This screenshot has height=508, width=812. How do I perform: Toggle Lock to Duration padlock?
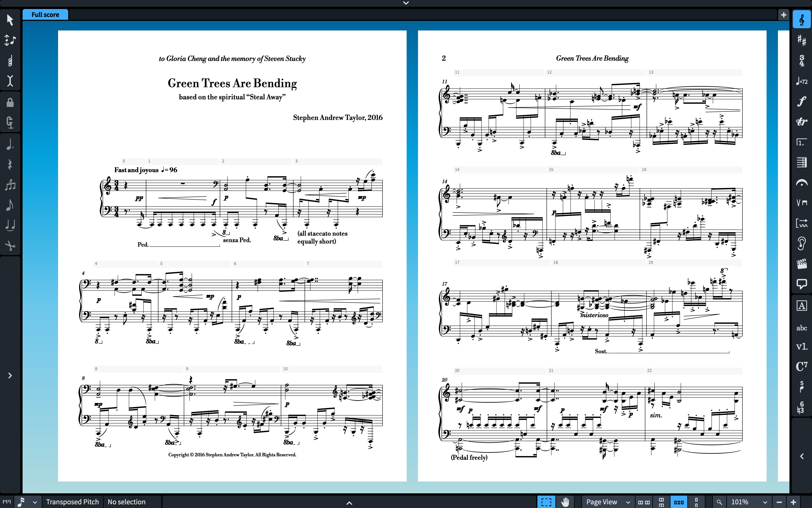point(10,102)
